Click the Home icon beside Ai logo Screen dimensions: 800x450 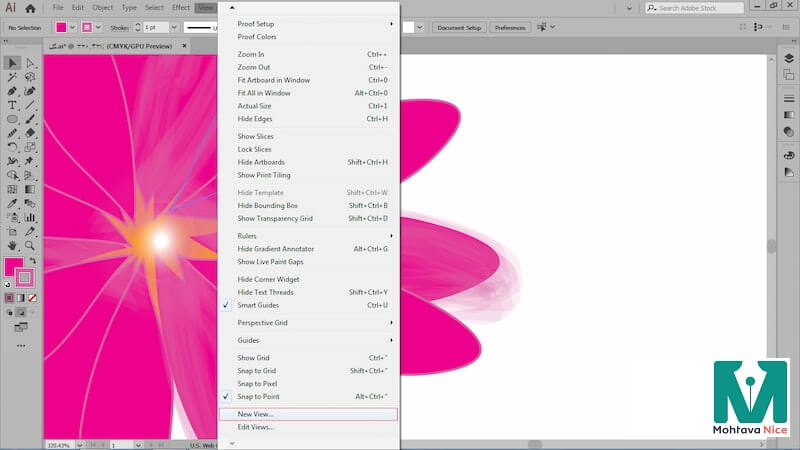point(30,8)
